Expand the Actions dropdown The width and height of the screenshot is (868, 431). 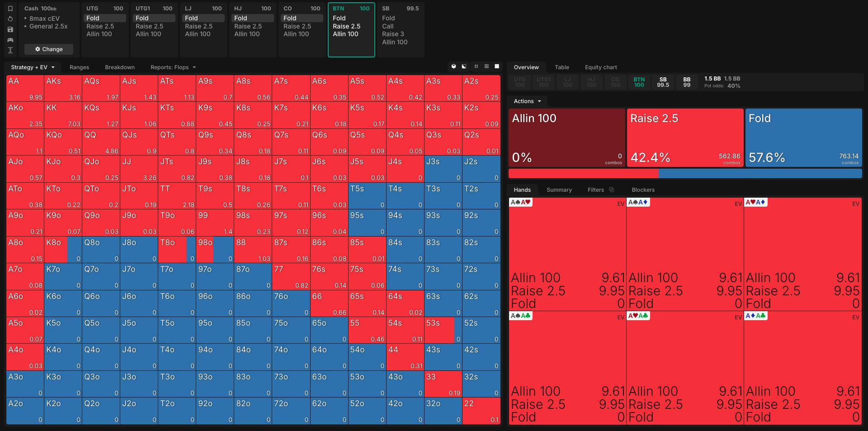(528, 101)
